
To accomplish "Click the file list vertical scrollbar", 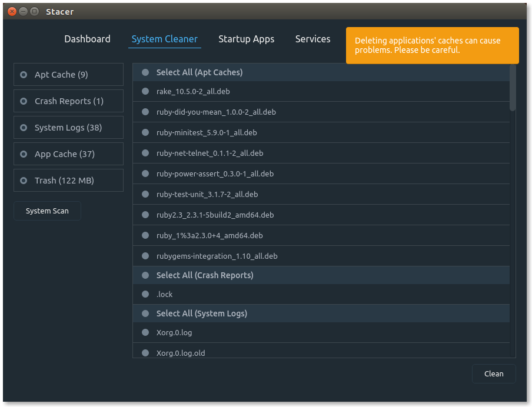I will tap(513, 88).
